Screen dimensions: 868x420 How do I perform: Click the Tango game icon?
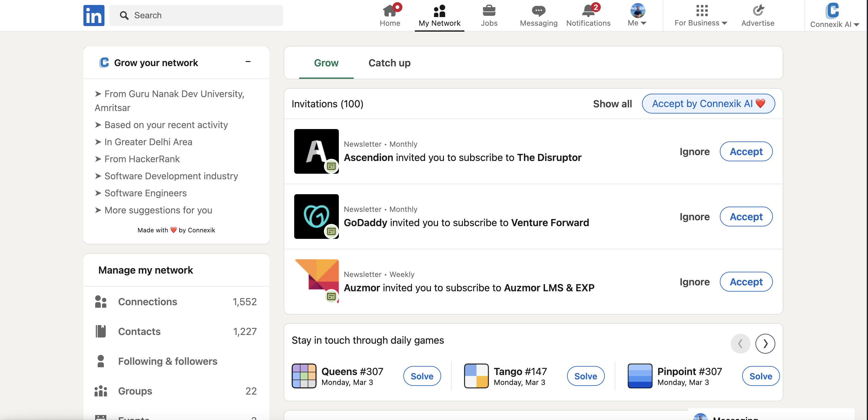(x=476, y=376)
